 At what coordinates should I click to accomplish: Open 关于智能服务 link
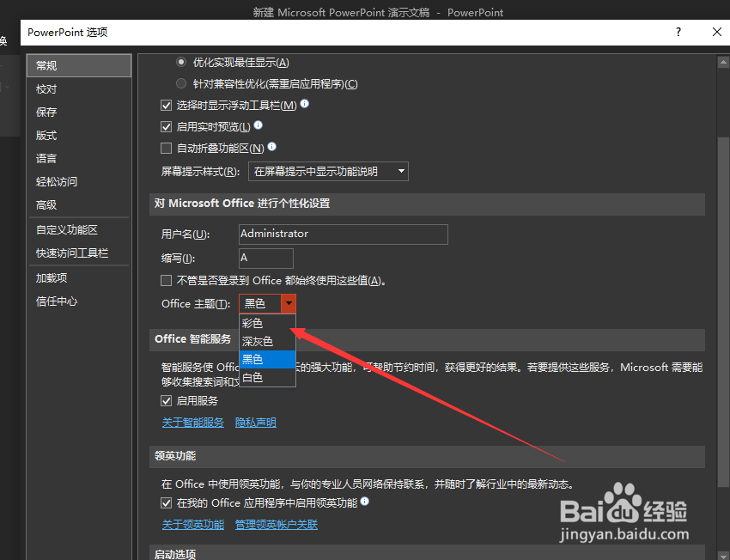coord(192,423)
